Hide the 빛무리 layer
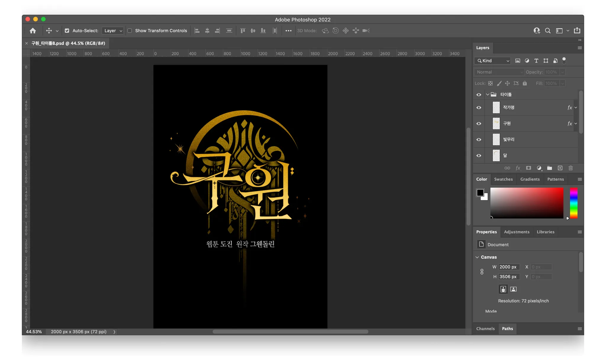 pyautogui.click(x=479, y=140)
